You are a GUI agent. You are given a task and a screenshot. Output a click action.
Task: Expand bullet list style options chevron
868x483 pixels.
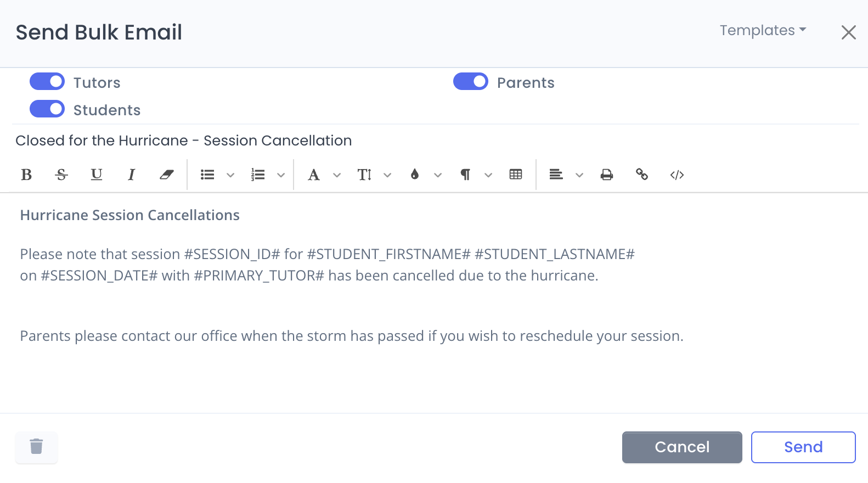[x=230, y=175]
